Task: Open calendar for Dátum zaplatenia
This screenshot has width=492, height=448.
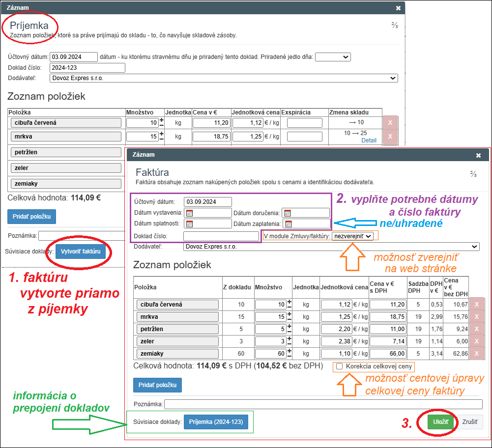Action: point(289,224)
